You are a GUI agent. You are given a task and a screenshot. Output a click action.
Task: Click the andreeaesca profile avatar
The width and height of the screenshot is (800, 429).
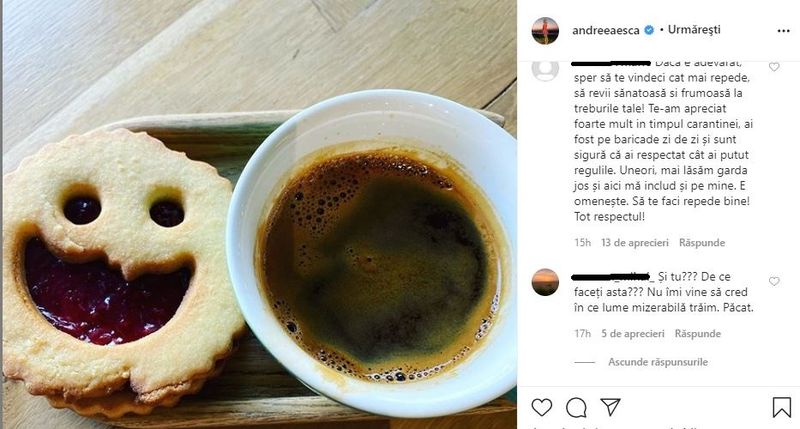point(545,31)
